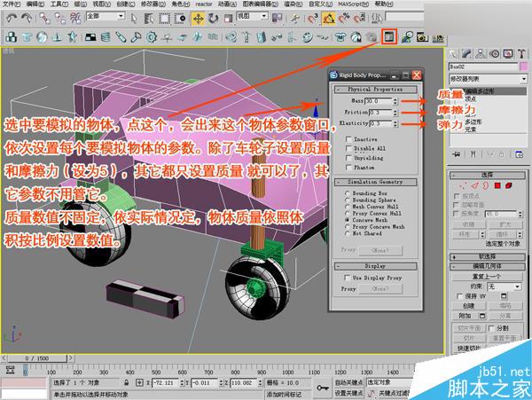Screen dimensions: 532x400
Task: Click the Box02 object name field
Action: (484, 67)
